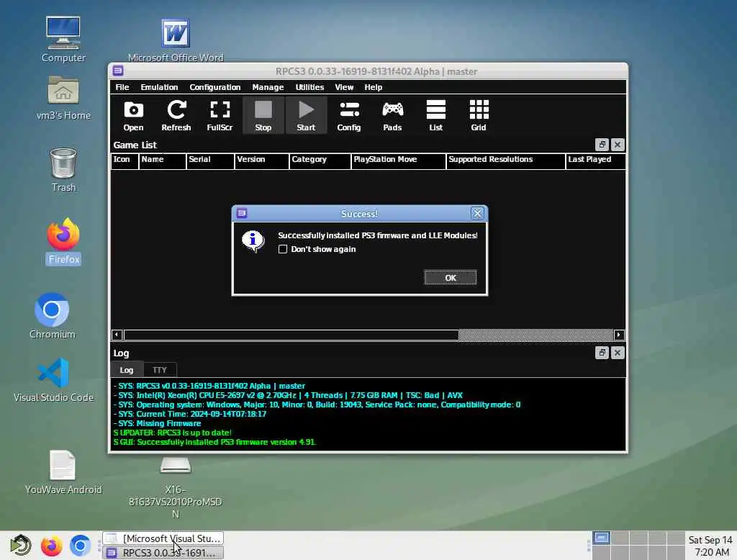This screenshot has height=560, width=737.
Task: Open the Help menu
Action: tap(374, 87)
